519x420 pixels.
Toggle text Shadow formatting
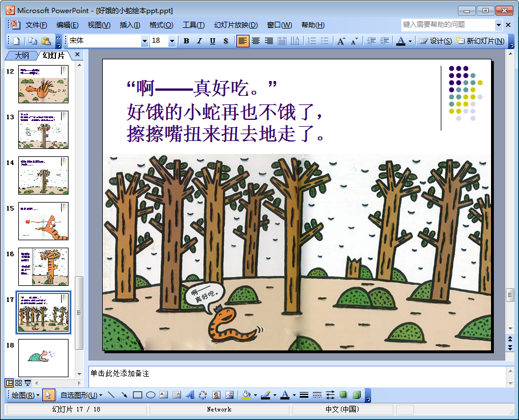(x=226, y=41)
